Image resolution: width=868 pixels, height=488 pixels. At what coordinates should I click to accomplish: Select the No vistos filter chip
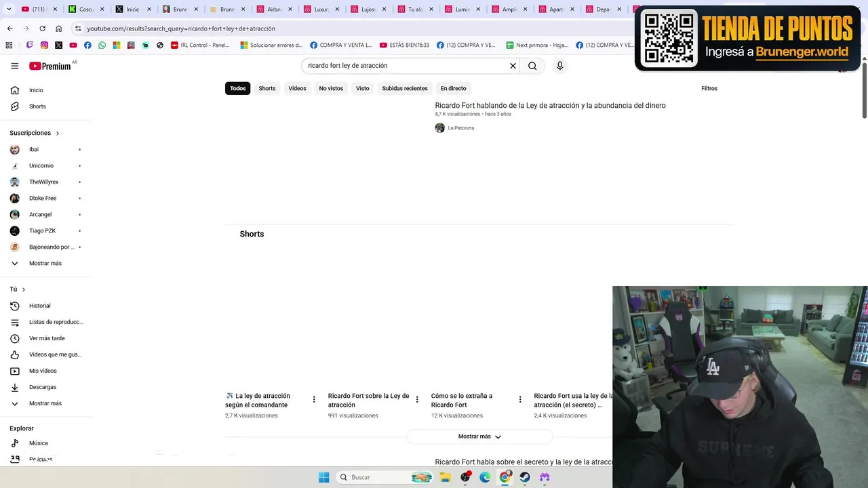pos(331,88)
